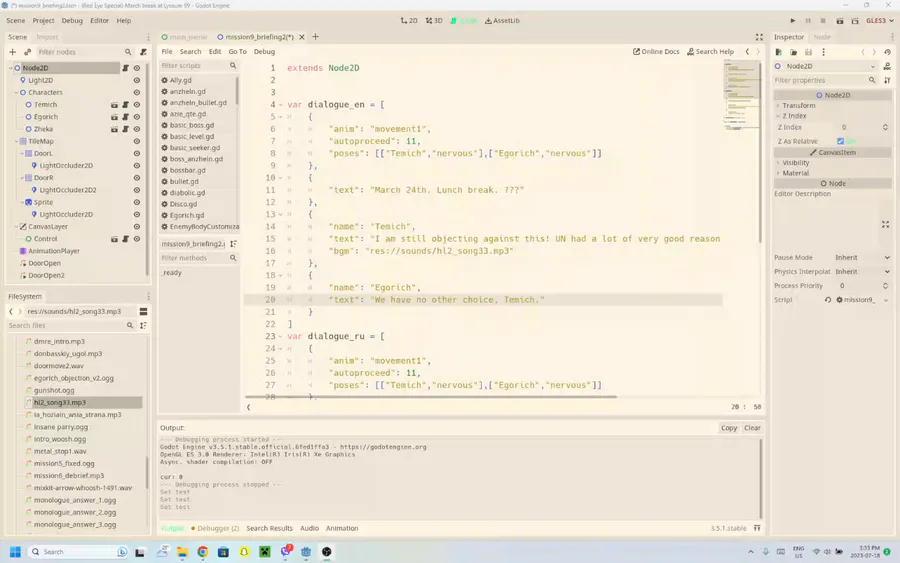Click the horizontal scrollbar of code editor
Viewport: 900px width, 563px height.
tap(431, 397)
